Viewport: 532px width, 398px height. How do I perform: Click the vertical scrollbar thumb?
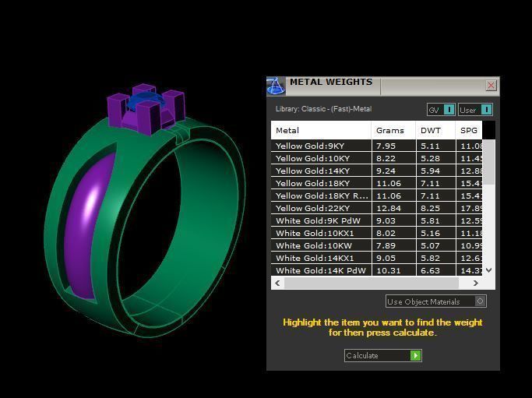[x=488, y=163]
